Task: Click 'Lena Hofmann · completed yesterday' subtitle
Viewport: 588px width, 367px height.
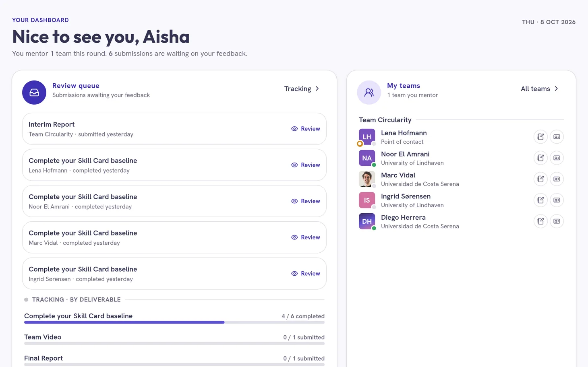Action: coord(79,171)
